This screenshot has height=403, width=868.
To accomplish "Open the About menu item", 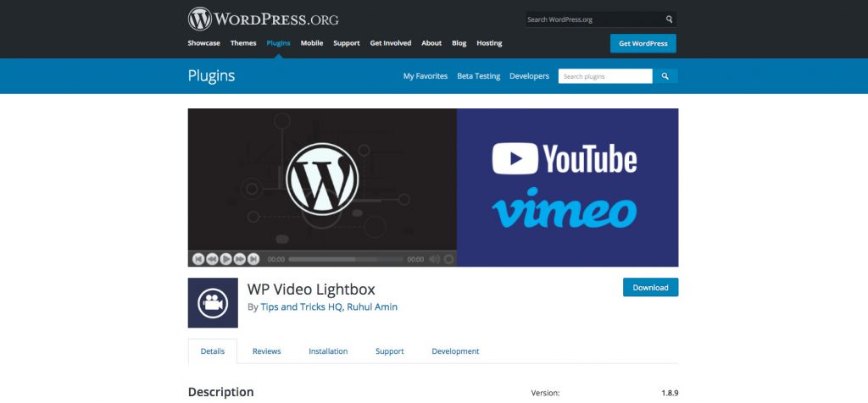I will 431,43.
